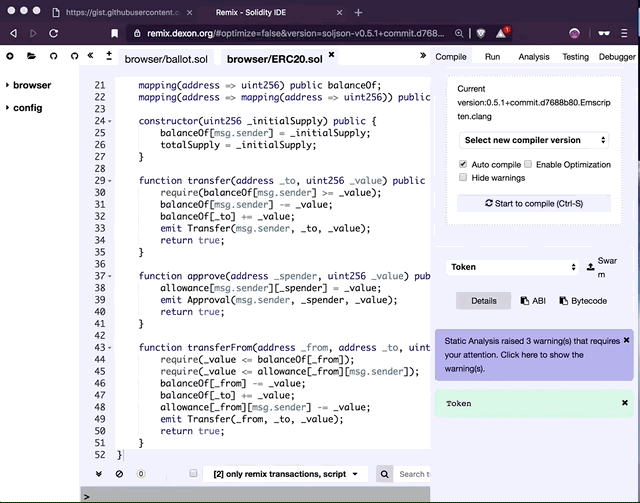Click the terminal search input field
This screenshot has height=503, width=640.
point(412,474)
